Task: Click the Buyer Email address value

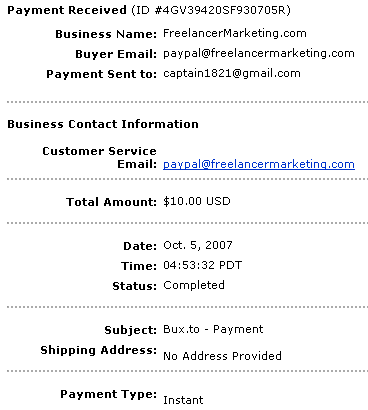Action: 259,54
